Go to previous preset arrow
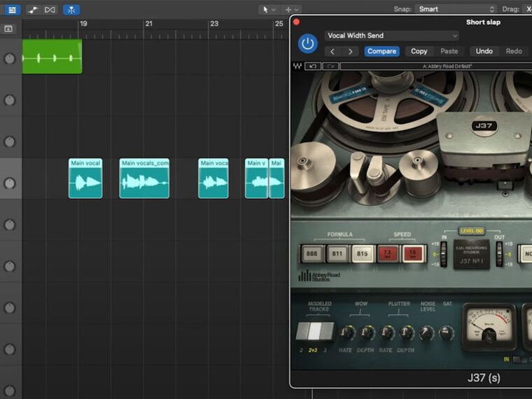This screenshot has width=532, height=399. (x=332, y=51)
